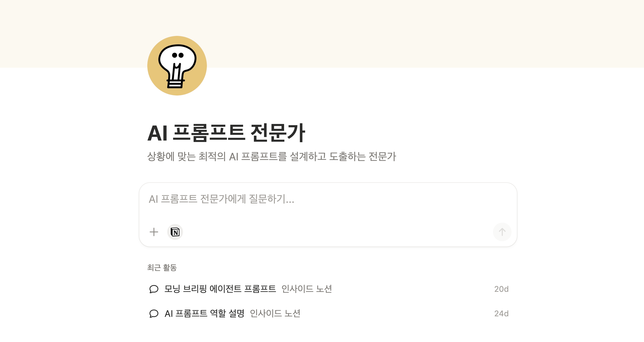Click the plus icon to attach context
This screenshot has width=644, height=342.
154,232
